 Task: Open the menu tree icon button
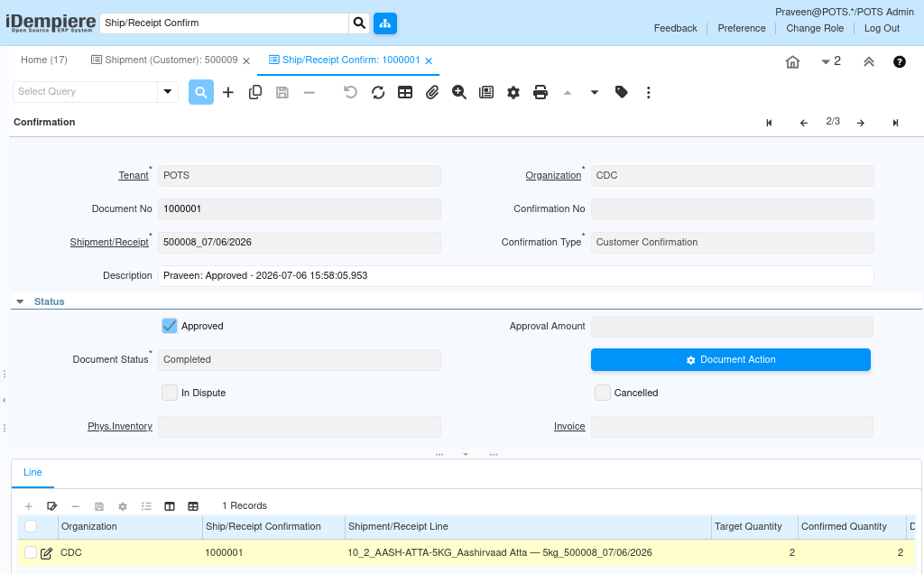click(x=384, y=23)
